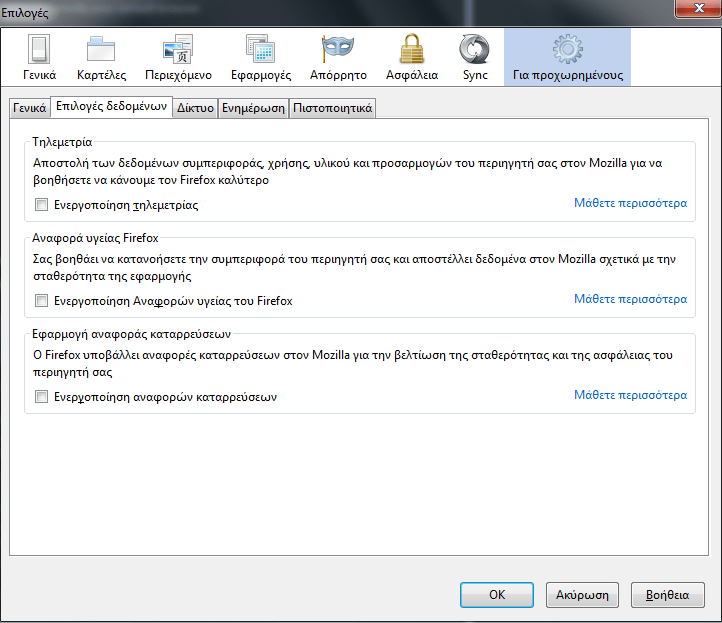
Task: Switch to the Γενικά sub-tab
Action: pyautogui.click(x=28, y=108)
